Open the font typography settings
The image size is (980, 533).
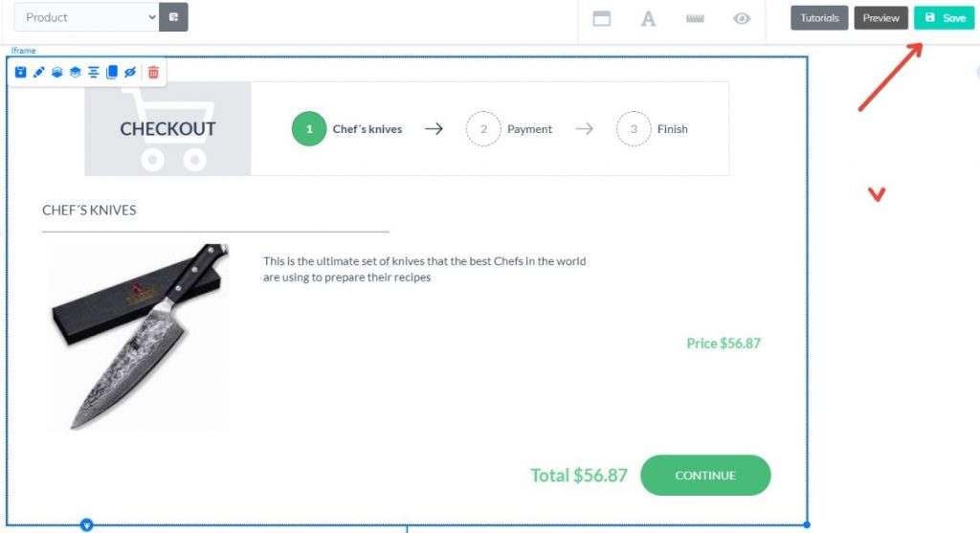[x=649, y=19]
